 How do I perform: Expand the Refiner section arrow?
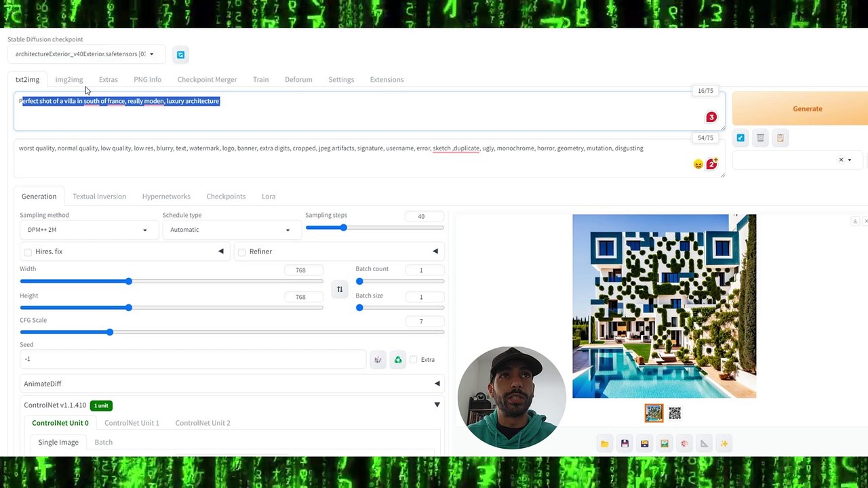(x=435, y=251)
